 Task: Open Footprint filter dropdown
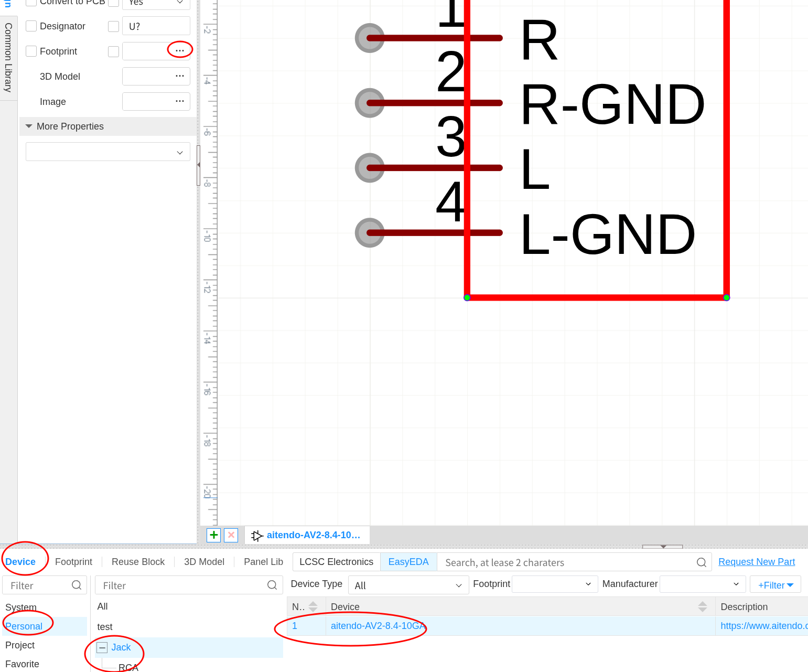point(555,584)
